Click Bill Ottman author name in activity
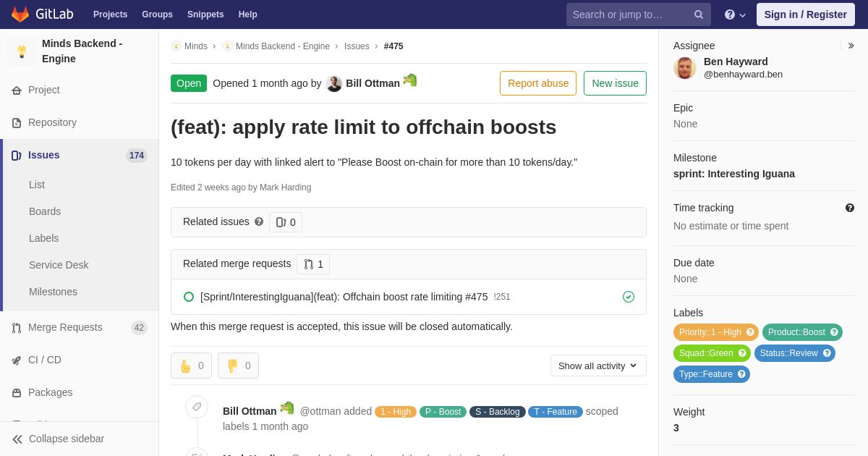Viewport: 868px width, 456px height. pyautogui.click(x=250, y=411)
